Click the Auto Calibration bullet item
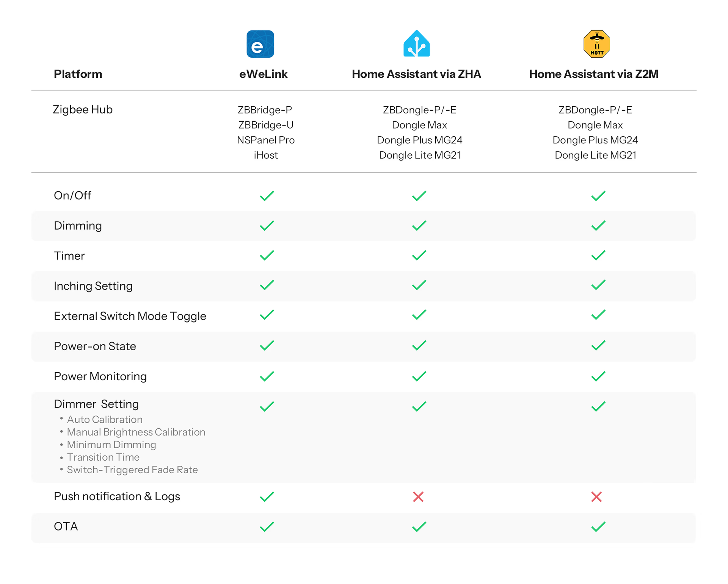 (x=105, y=419)
